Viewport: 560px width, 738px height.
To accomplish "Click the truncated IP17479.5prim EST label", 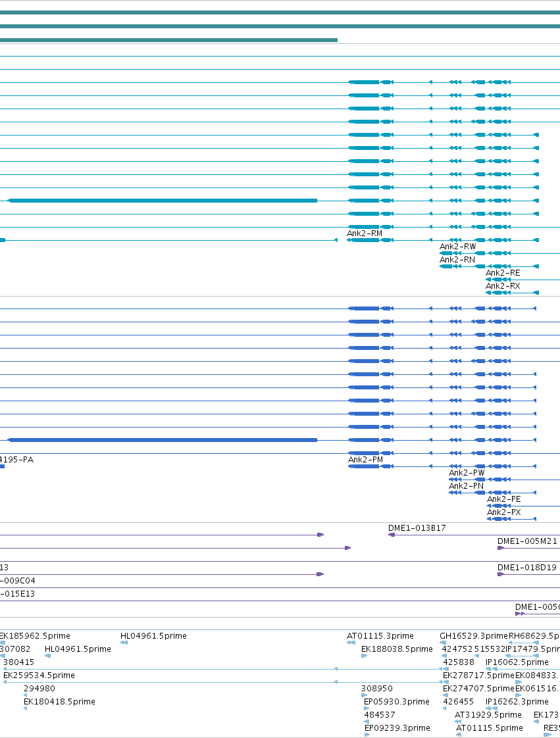I will tap(532, 649).
